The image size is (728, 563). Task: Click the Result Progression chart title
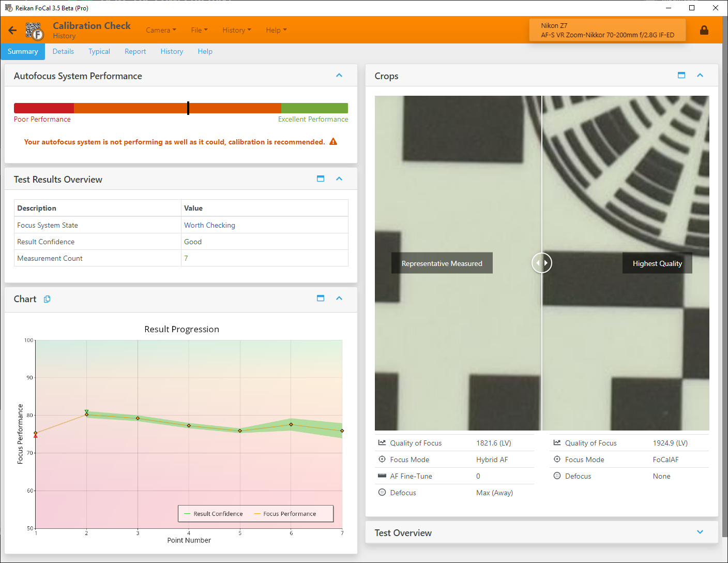pyautogui.click(x=181, y=329)
